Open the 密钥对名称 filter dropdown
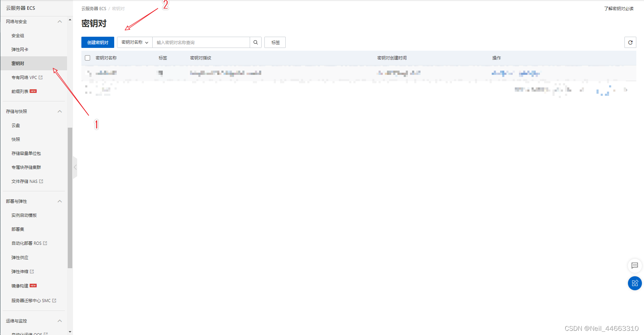The image size is (644, 335). point(135,42)
